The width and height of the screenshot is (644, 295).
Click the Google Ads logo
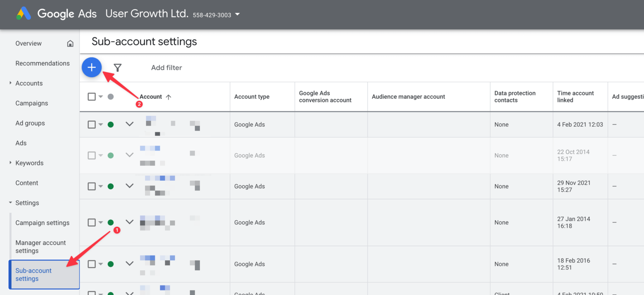(x=24, y=14)
